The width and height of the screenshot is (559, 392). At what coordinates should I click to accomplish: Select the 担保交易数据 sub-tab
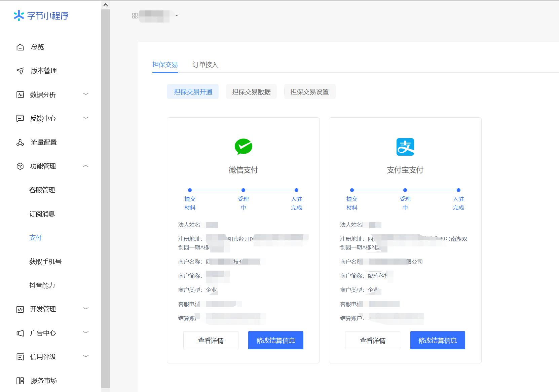tap(251, 92)
